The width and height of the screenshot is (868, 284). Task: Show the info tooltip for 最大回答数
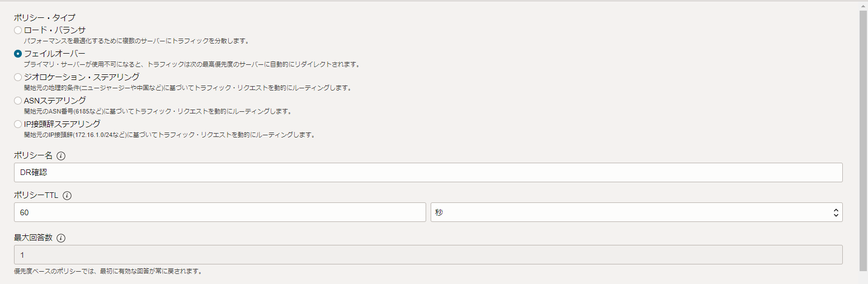click(x=61, y=238)
